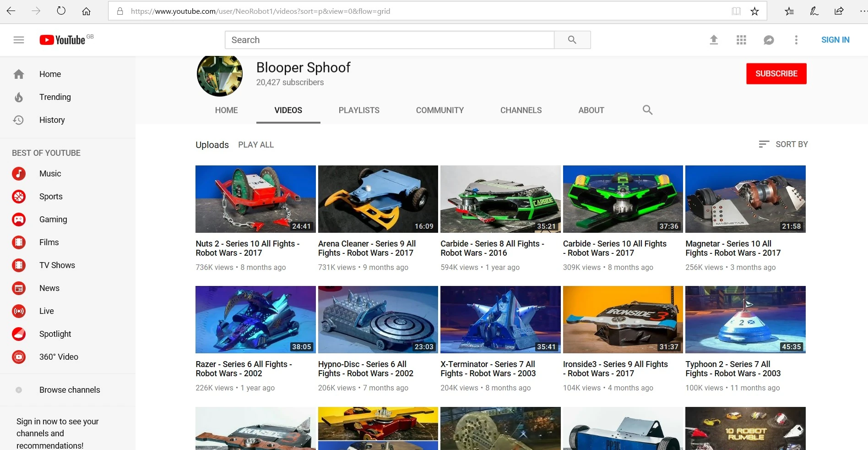Add page to favorites with star icon

755,11
